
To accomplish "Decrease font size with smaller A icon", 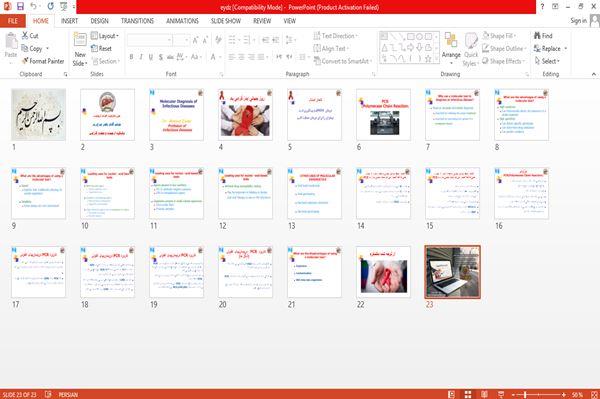I will pos(205,40).
